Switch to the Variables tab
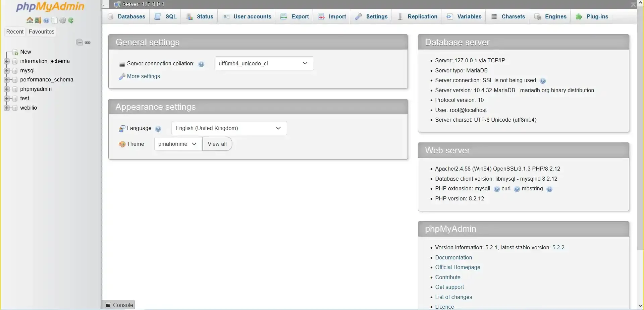 (x=464, y=17)
